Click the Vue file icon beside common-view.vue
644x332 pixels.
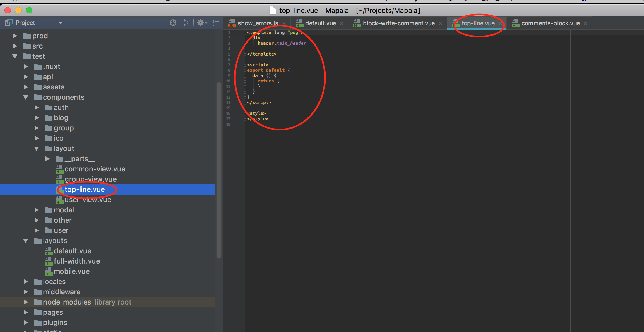59,169
